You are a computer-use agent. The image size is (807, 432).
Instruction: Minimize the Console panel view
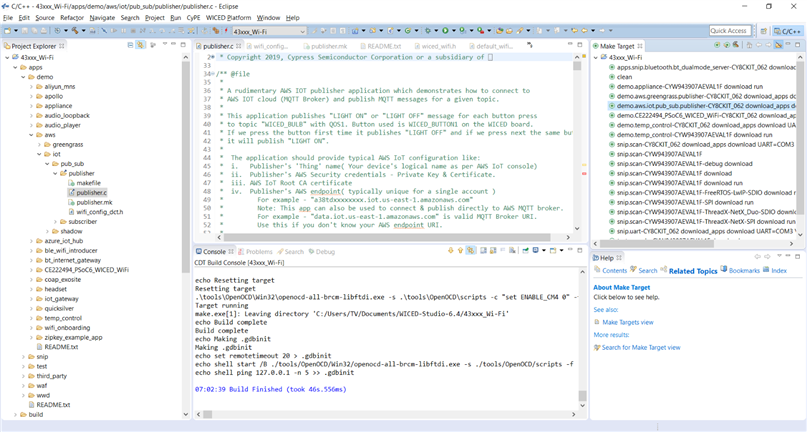(569, 251)
